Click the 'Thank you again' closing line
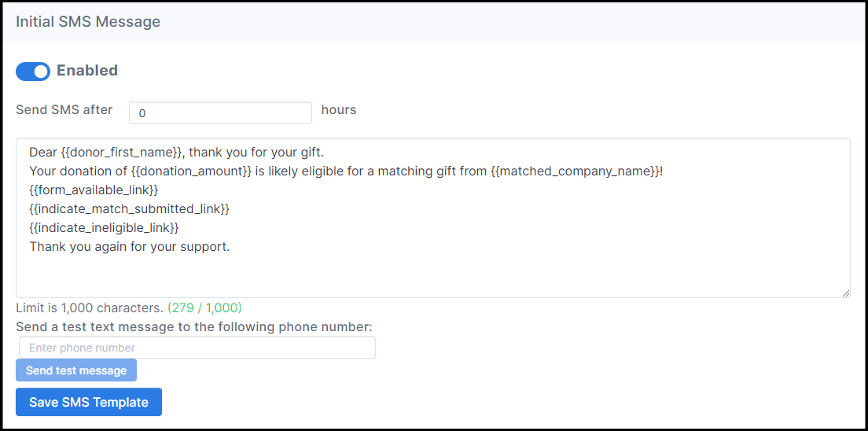The width and height of the screenshot is (868, 431). point(130,247)
